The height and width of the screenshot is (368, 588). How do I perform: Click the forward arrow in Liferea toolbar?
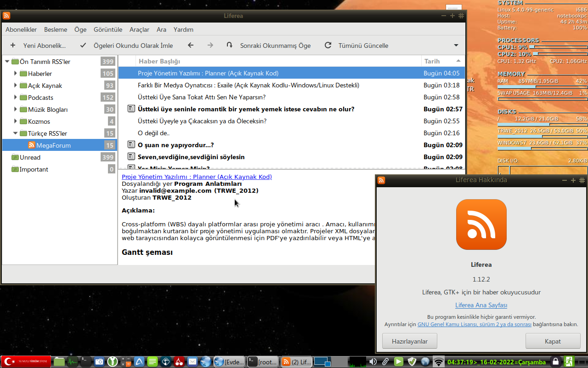210,46
